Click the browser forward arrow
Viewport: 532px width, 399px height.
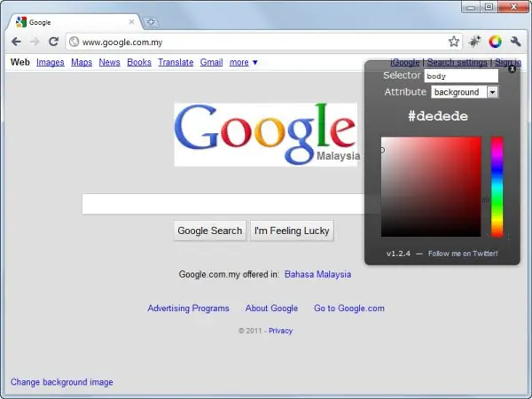[x=35, y=42]
